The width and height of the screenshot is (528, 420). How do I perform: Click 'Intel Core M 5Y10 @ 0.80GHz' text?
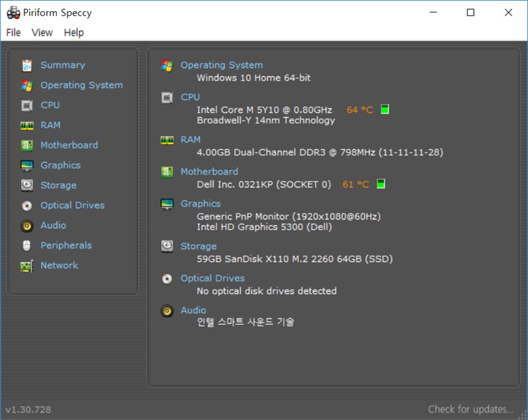tap(265, 110)
